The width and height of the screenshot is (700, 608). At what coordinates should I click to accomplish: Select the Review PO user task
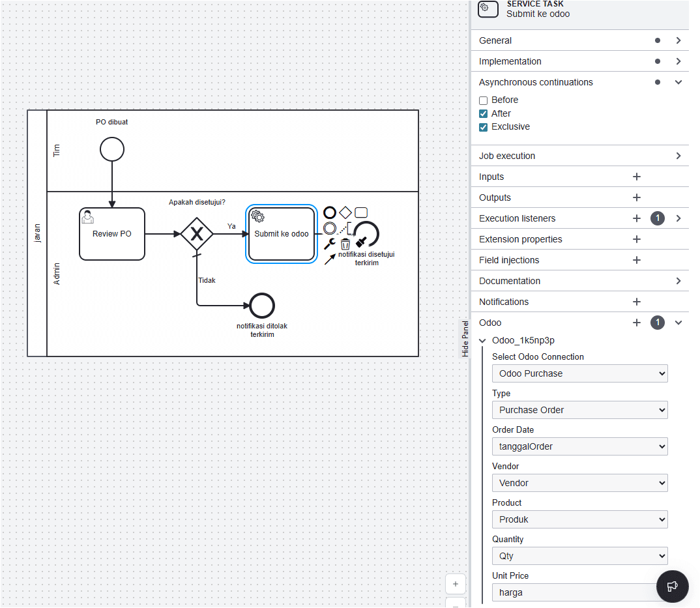point(112,234)
